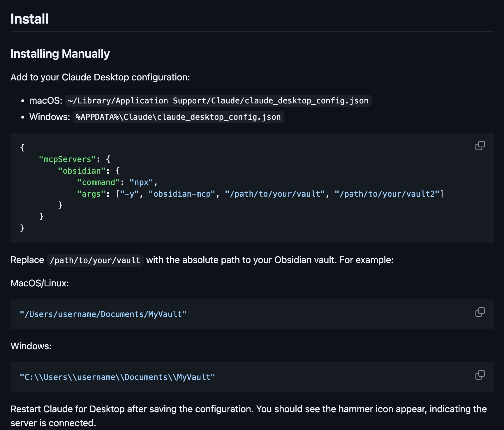The width and height of the screenshot is (504, 430).
Task: Copy the Windows vault path example
Action: click(480, 375)
